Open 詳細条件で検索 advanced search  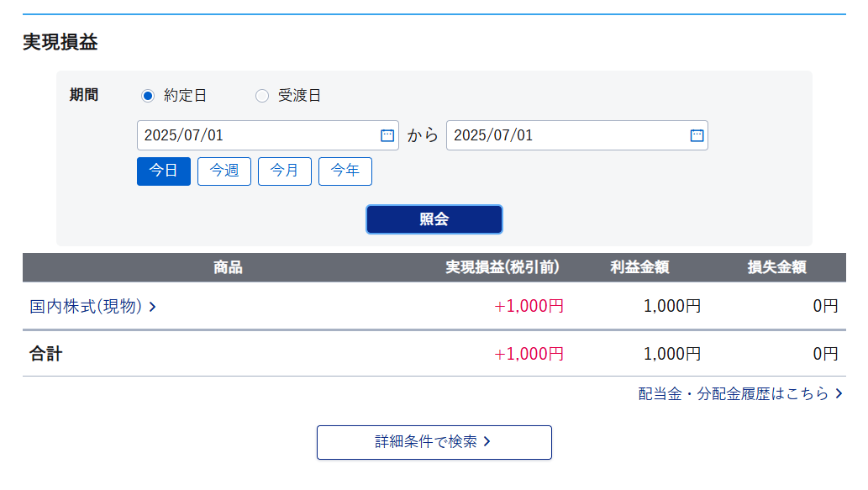tap(434, 442)
